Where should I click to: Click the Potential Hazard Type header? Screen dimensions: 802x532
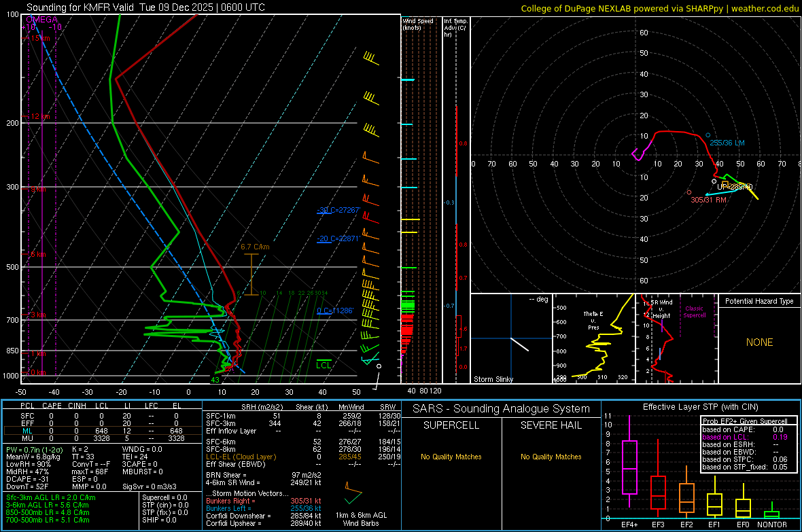pyautogui.click(x=759, y=301)
